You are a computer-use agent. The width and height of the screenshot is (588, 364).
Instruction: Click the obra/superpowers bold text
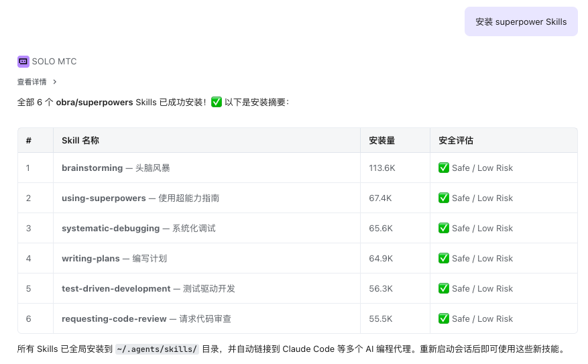pyautogui.click(x=95, y=103)
